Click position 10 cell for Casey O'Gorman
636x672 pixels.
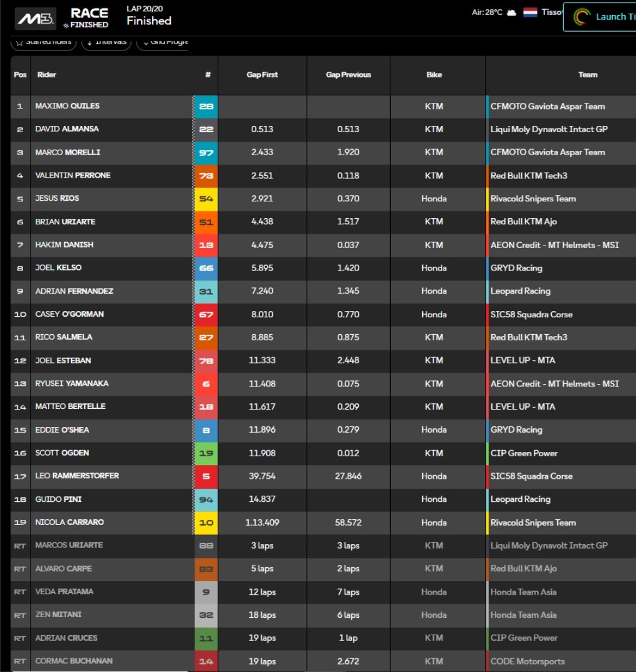tap(20, 315)
